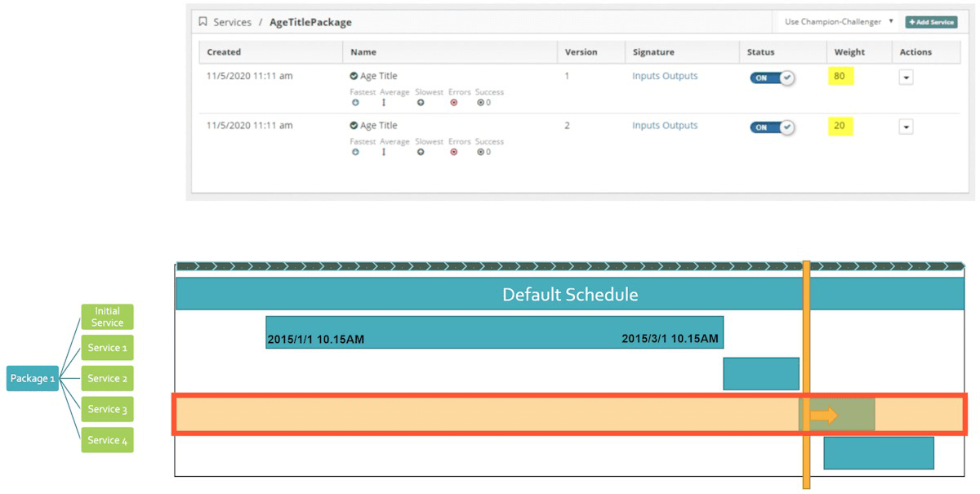Click red Errors icon in version 2 row
This screenshot has width=980, height=494.
[454, 152]
